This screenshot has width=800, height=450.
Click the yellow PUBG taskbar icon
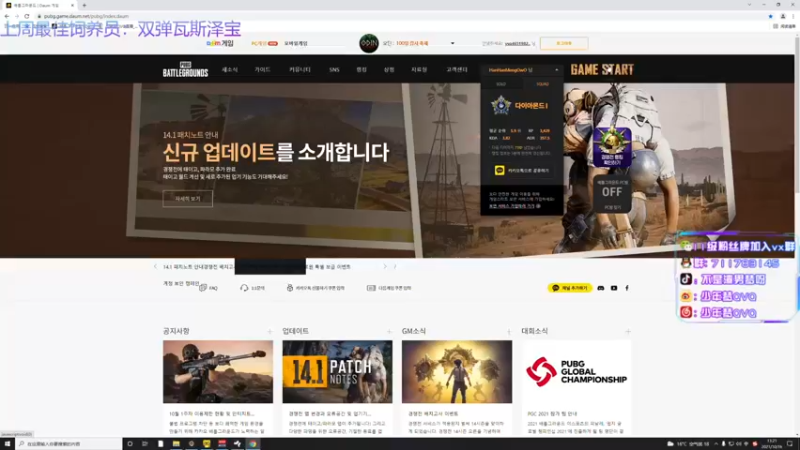pyautogui.click(x=207, y=444)
